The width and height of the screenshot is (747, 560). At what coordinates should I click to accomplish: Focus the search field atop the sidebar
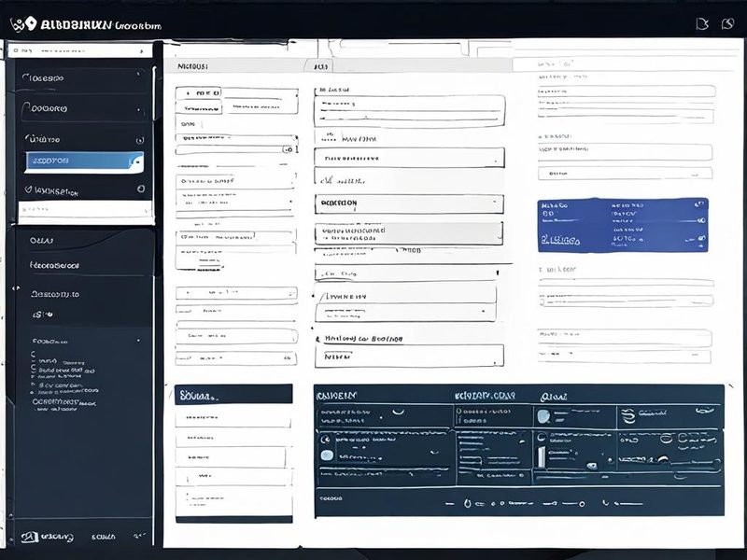[x=80, y=50]
